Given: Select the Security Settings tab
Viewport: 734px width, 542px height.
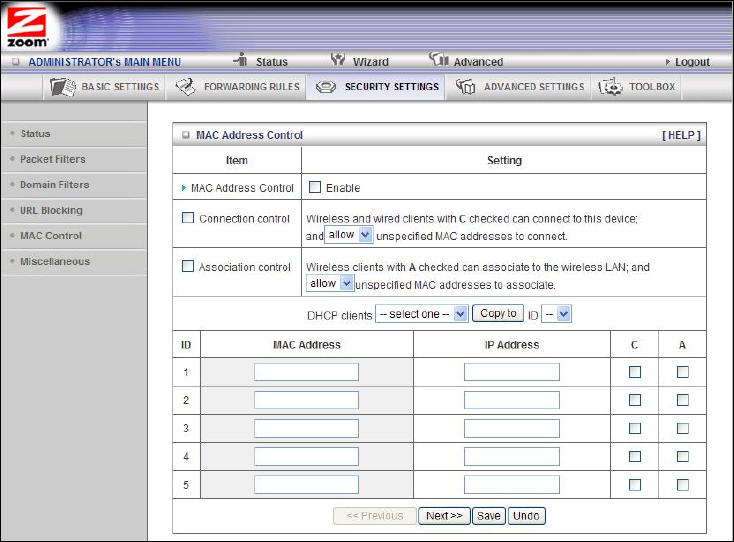Looking at the screenshot, I should (x=376, y=87).
